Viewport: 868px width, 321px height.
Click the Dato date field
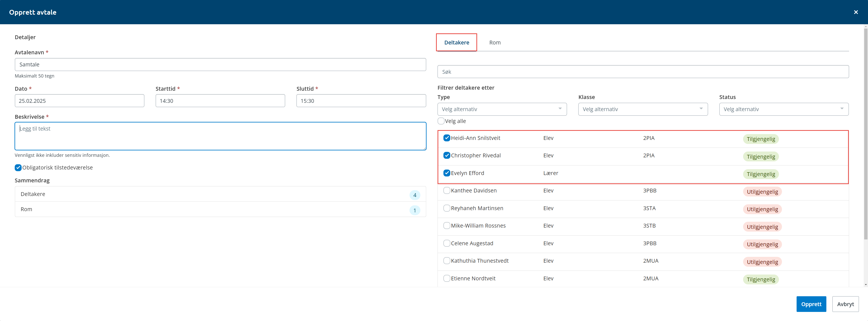(x=79, y=101)
